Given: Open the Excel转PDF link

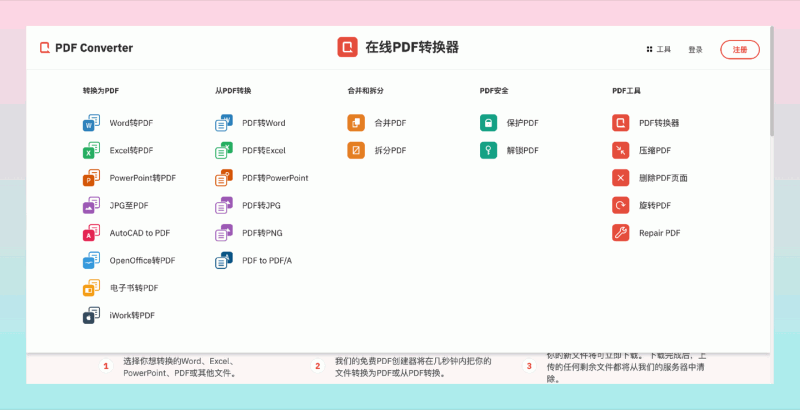Looking at the screenshot, I should click(x=131, y=150).
